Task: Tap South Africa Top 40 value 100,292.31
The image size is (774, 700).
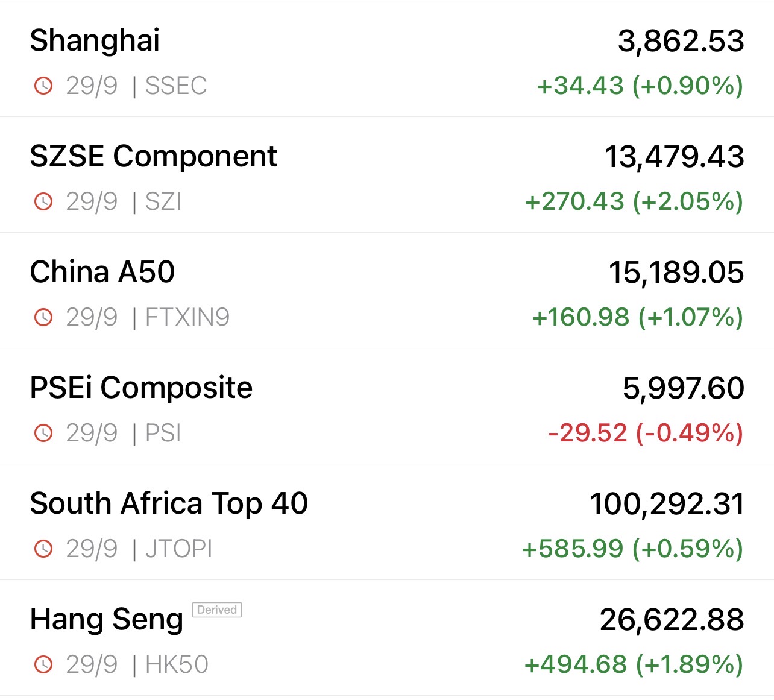Action: 667,504
